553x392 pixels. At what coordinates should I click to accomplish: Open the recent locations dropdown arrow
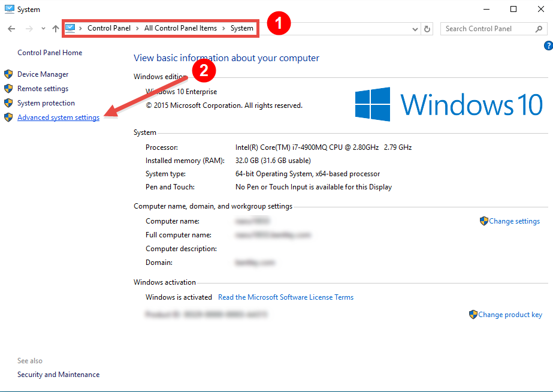pos(43,29)
